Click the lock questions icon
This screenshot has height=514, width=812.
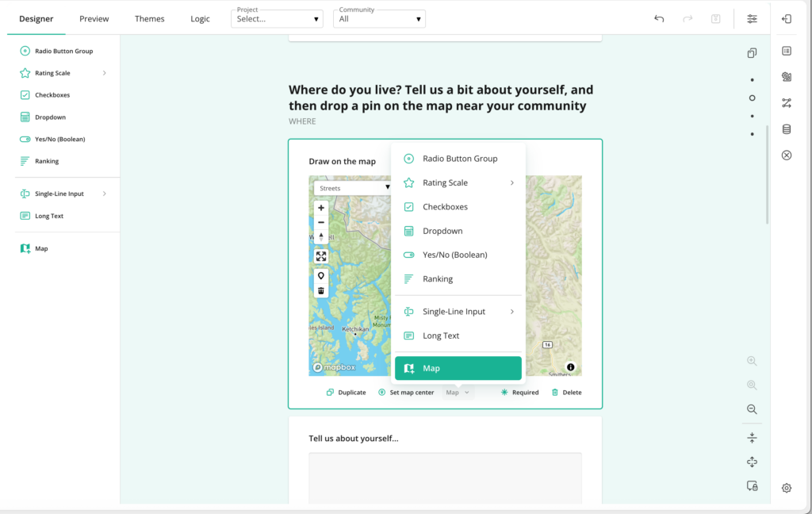coord(752,486)
